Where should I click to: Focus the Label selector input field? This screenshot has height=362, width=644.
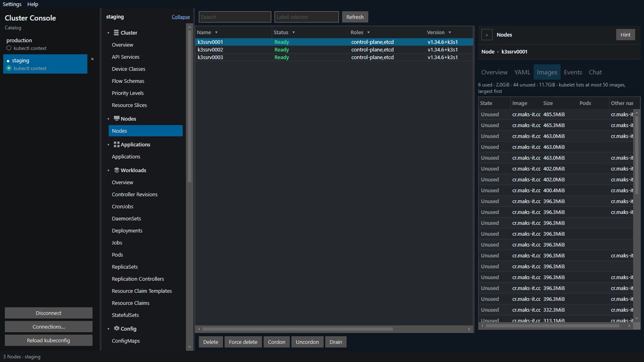pyautogui.click(x=307, y=17)
